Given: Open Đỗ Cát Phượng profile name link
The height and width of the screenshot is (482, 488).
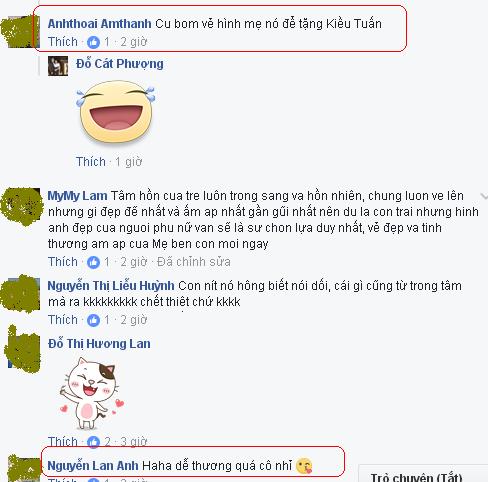Looking at the screenshot, I should pos(120,64).
